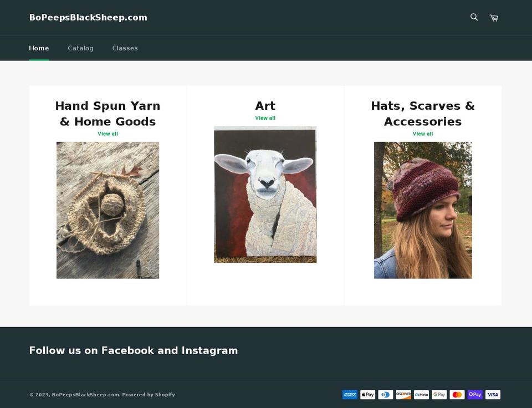The height and width of the screenshot is (408, 532).
Task: Click the knitted yarn basket photo
Action: 108,210
